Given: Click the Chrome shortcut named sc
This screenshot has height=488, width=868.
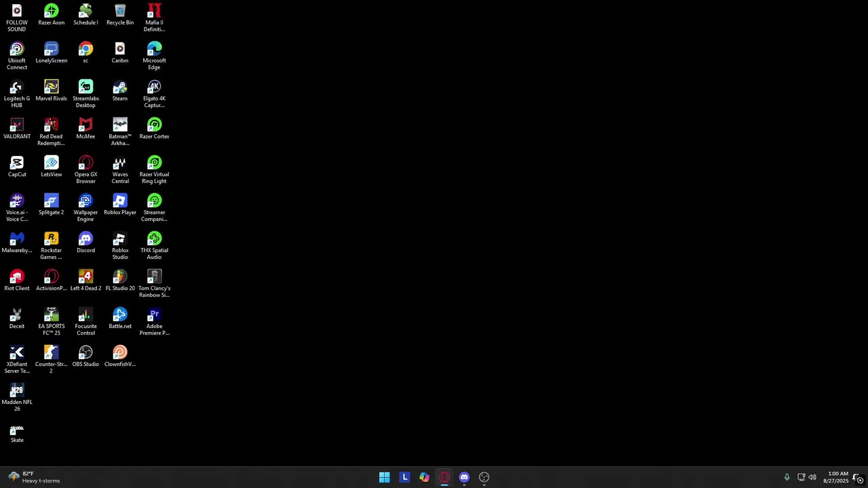Looking at the screenshot, I should [85, 53].
